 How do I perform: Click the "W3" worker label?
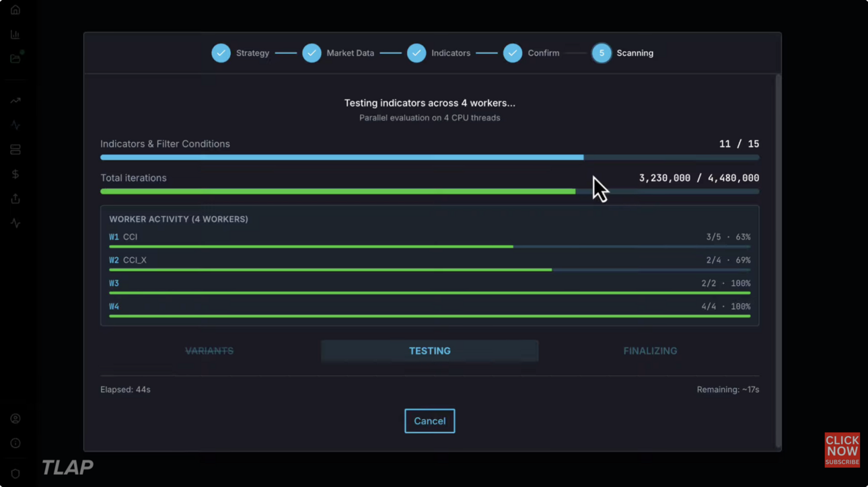pyautogui.click(x=114, y=283)
